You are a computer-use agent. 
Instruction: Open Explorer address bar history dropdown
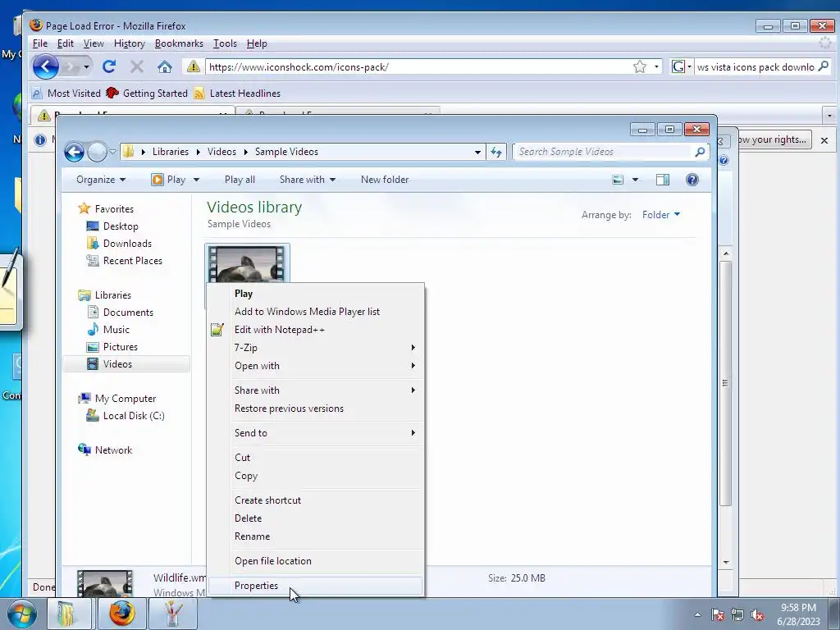477,152
